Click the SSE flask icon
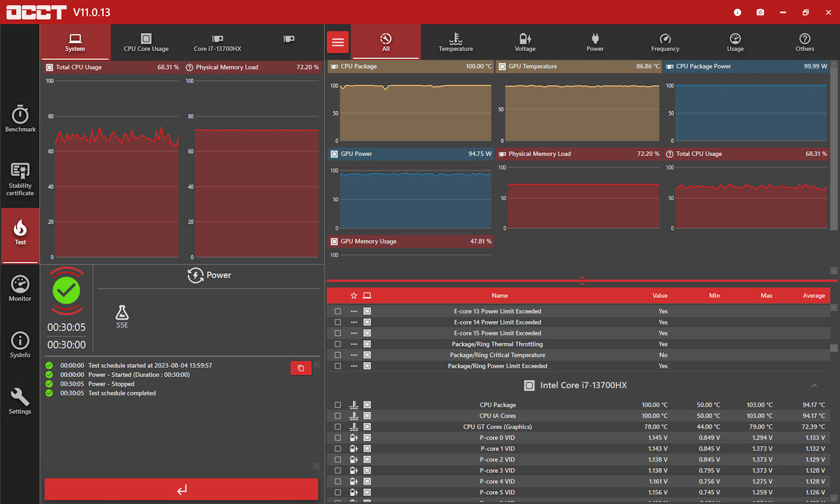The width and height of the screenshot is (840, 504). click(x=122, y=312)
